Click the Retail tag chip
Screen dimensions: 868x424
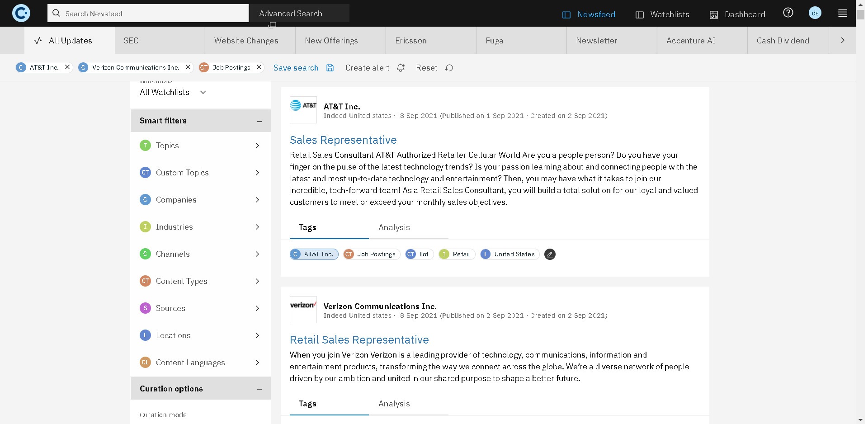[x=457, y=254]
